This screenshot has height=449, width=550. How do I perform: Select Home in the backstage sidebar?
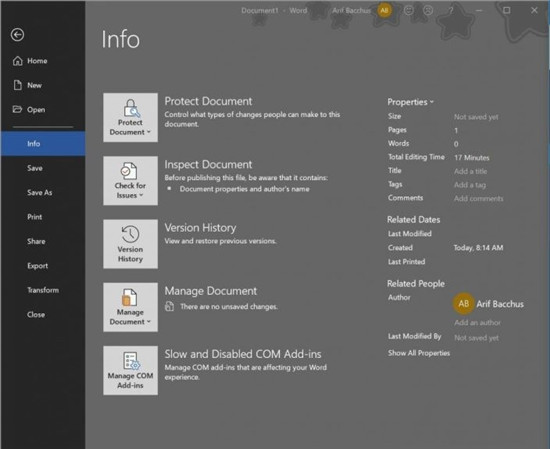pyautogui.click(x=43, y=61)
